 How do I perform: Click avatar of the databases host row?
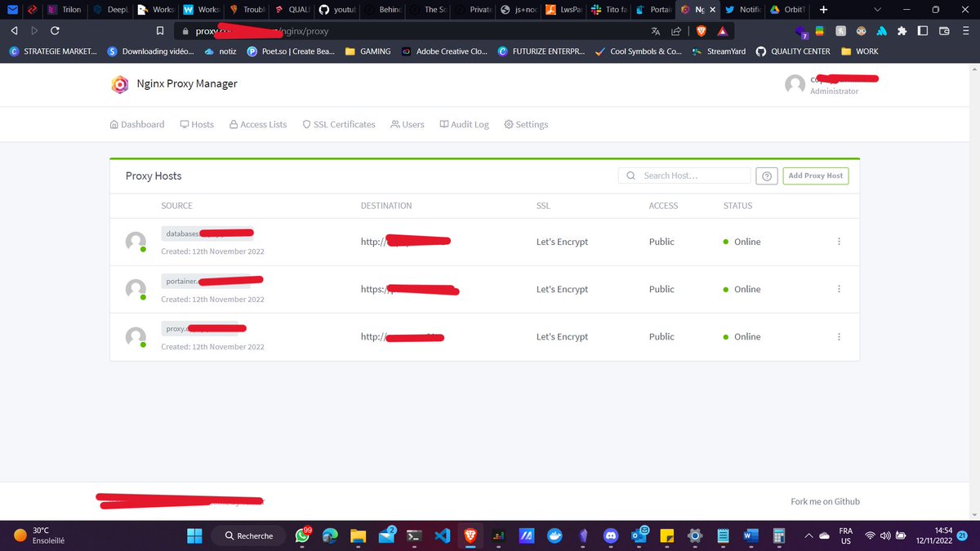[x=136, y=242]
